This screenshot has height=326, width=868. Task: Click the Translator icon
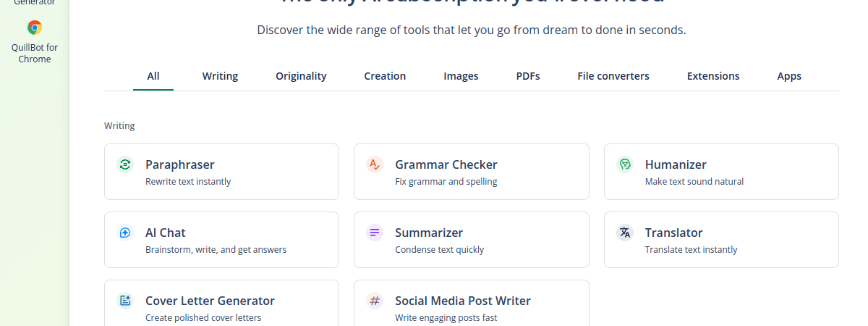point(625,233)
